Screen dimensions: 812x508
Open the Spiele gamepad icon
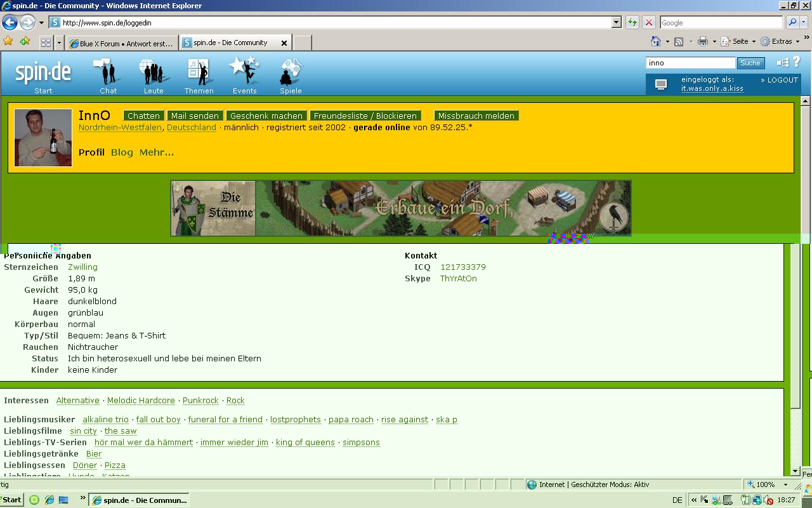291,72
